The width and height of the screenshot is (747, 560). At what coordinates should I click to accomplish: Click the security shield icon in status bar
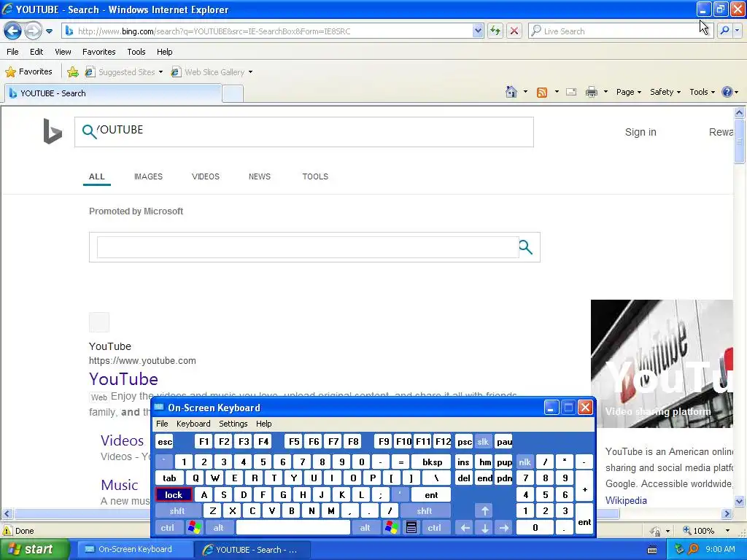pyautogui.click(x=656, y=531)
